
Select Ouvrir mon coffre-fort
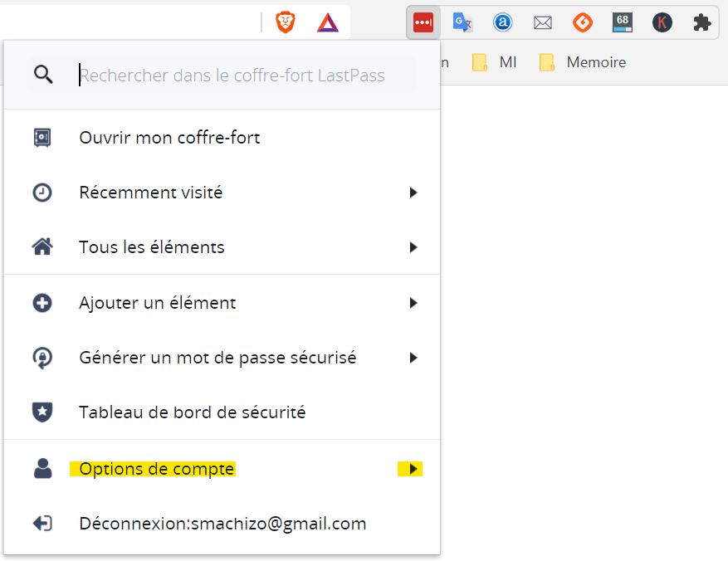(x=222, y=138)
